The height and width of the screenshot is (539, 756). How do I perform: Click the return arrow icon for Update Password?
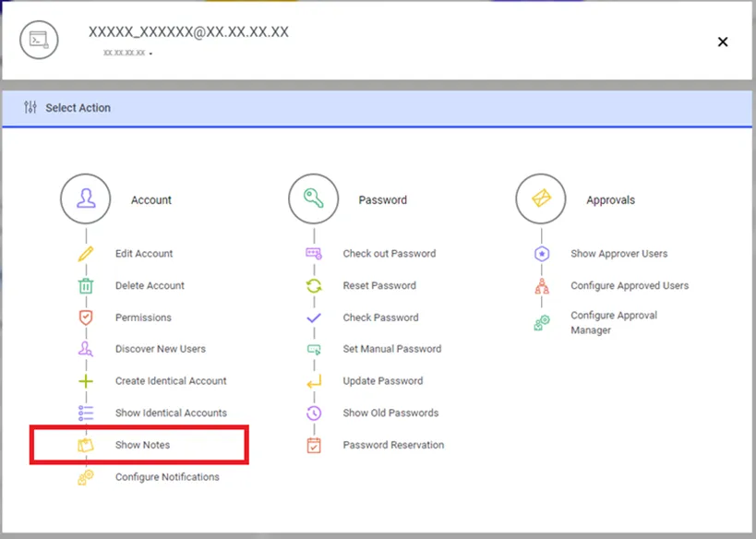tap(314, 381)
